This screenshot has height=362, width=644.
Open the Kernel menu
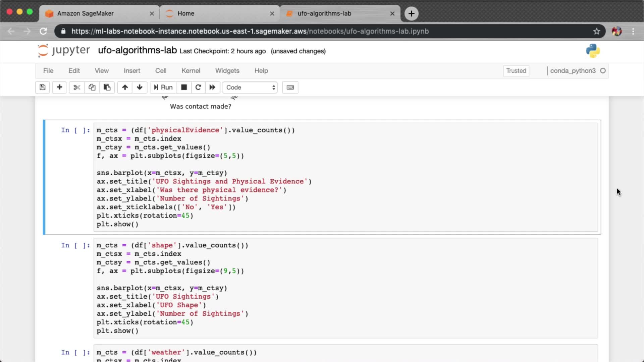click(191, 71)
